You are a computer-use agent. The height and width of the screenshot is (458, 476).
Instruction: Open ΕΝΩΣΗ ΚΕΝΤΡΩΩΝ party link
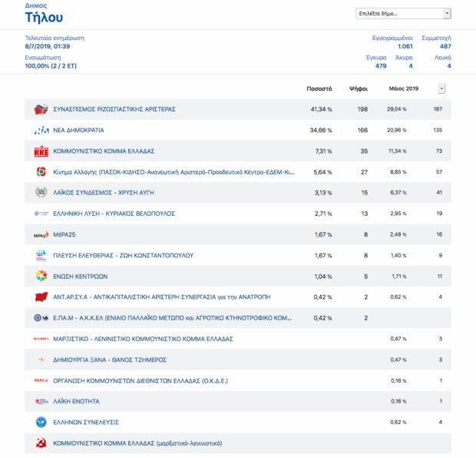[x=80, y=277]
